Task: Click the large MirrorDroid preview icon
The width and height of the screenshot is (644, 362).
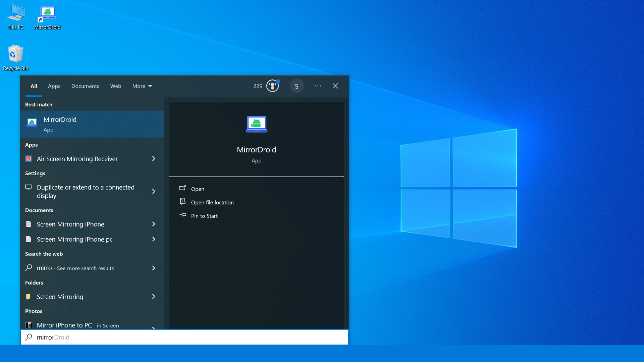Action: tap(257, 124)
